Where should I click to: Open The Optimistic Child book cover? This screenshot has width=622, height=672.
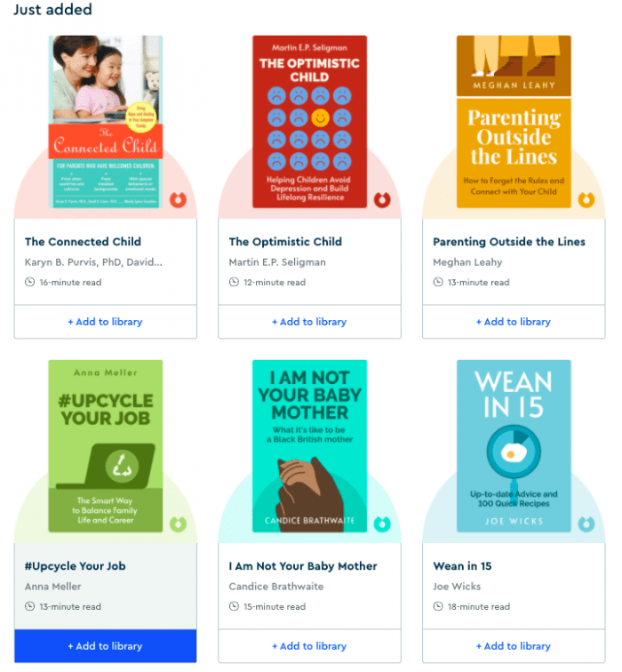click(x=309, y=122)
